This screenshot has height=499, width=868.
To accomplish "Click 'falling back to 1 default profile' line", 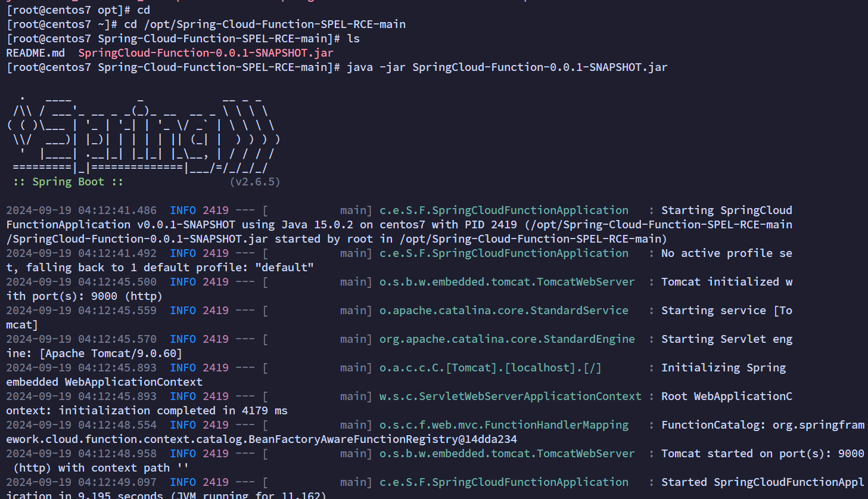I will click(160, 267).
